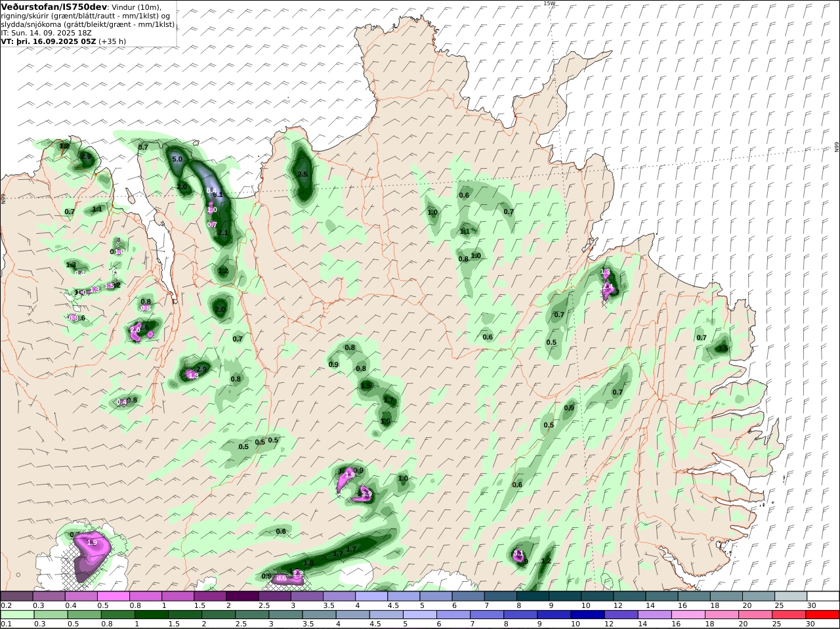840x629 pixels.
Task: Select the 0.1 pale green swatch, lower legend
Action: coord(17,615)
